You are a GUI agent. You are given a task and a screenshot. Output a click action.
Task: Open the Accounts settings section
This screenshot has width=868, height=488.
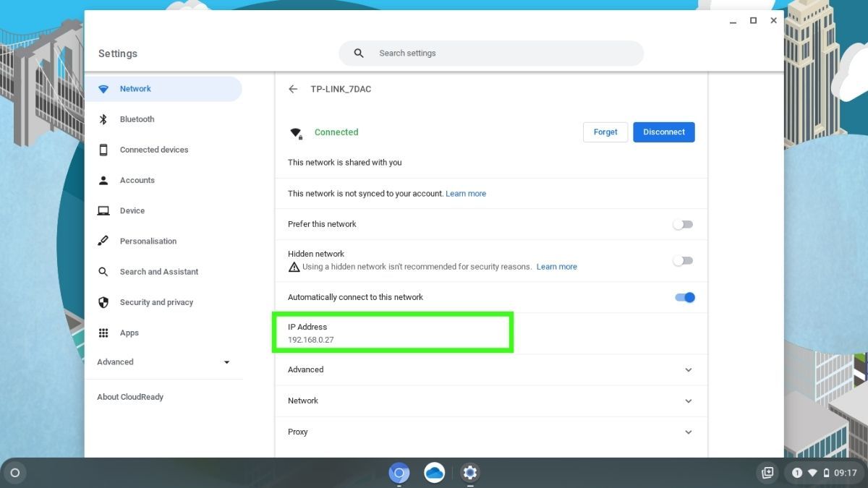[137, 180]
